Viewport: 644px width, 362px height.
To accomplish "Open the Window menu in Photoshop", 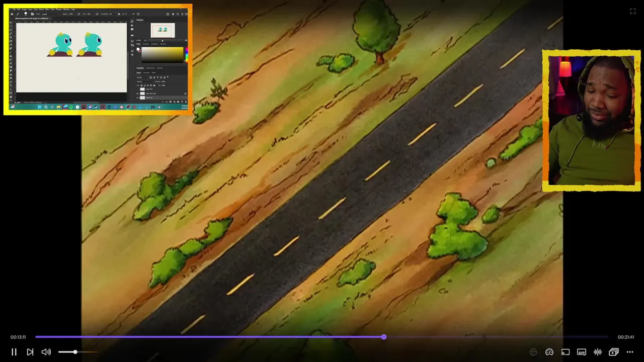I will pos(66,10).
